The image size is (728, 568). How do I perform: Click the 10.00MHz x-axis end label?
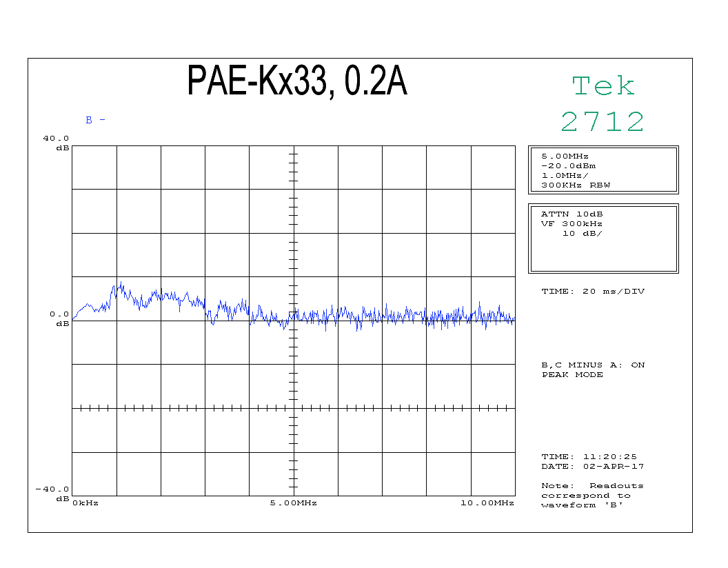[x=487, y=503]
